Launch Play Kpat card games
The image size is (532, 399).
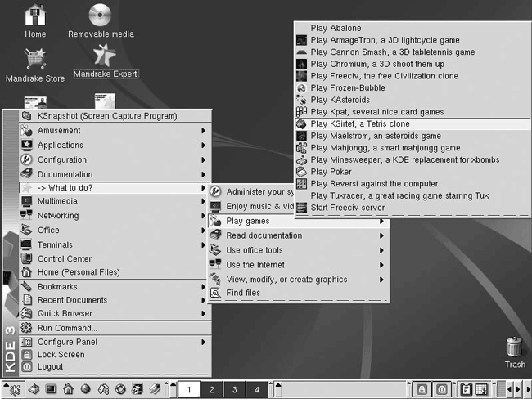pos(413,112)
